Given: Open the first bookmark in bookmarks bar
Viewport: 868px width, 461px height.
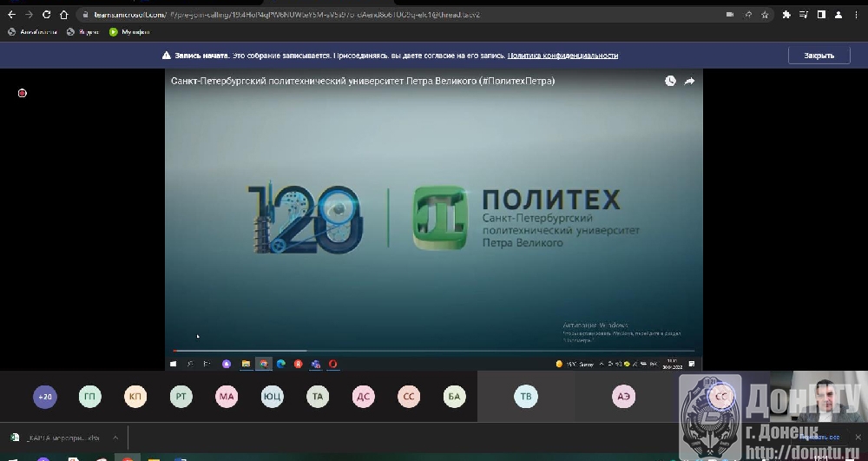Looking at the screenshot, I should [33, 32].
